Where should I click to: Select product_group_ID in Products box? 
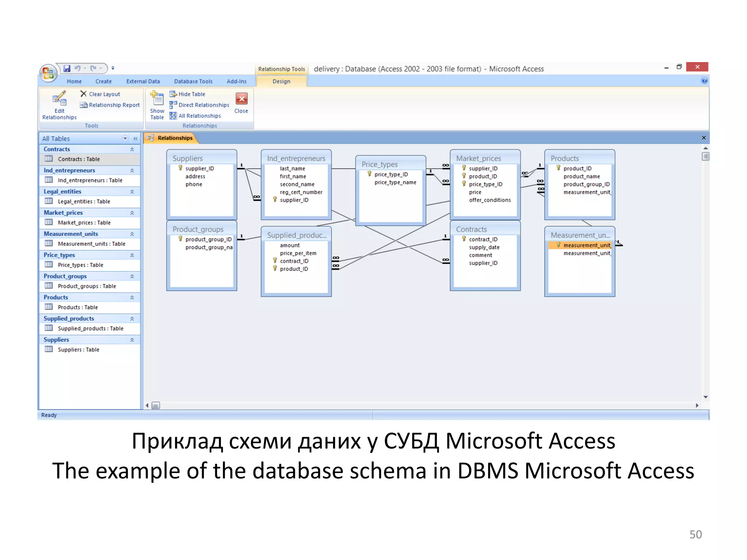point(586,184)
